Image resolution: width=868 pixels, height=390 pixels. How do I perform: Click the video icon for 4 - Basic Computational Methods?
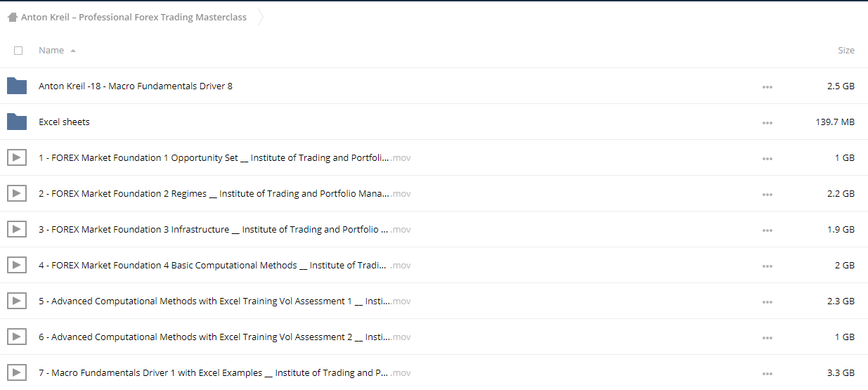pyautogui.click(x=17, y=265)
